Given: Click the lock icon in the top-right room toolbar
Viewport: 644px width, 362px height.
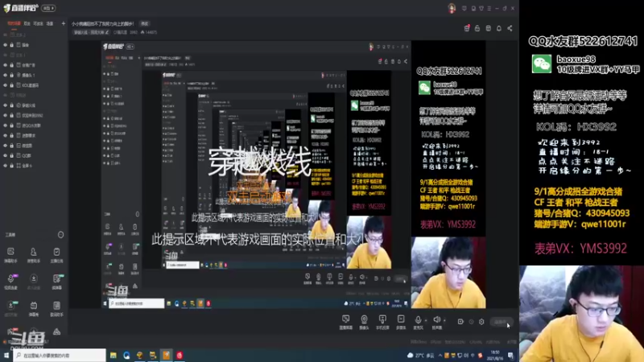Looking at the screenshot, I should (x=477, y=28).
